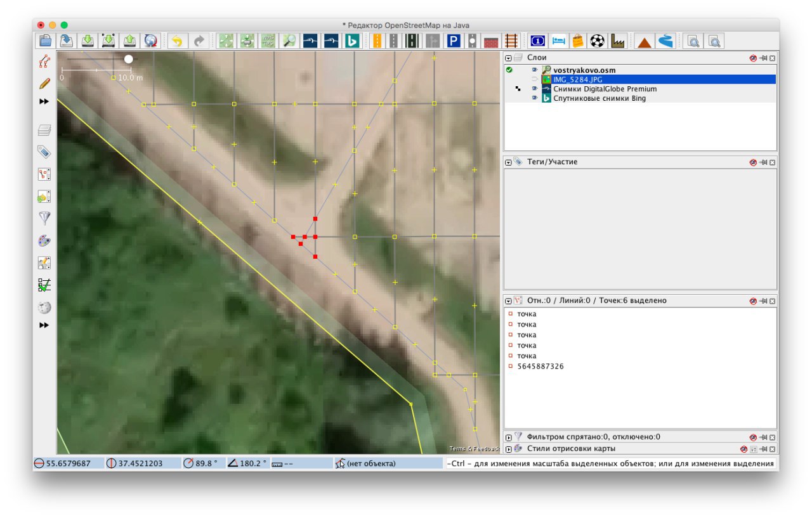Click heading field showing 89.8°
812x518 pixels.
[x=202, y=463]
